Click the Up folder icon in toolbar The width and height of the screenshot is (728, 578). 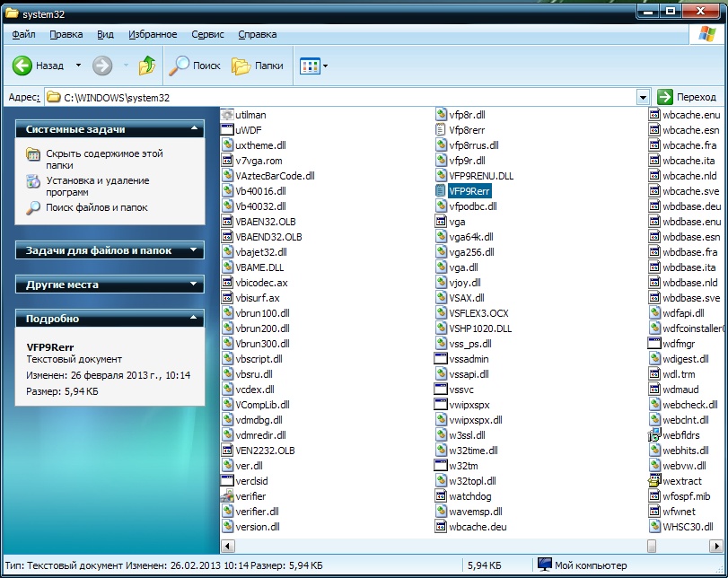point(147,66)
